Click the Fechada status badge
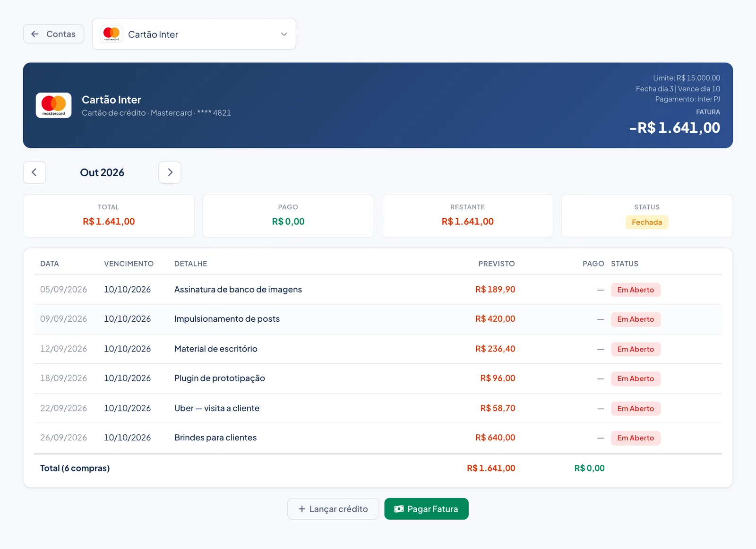 (x=647, y=222)
